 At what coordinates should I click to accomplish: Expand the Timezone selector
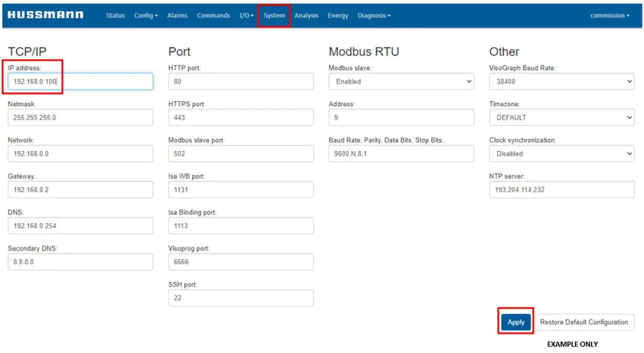pos(561,117)
